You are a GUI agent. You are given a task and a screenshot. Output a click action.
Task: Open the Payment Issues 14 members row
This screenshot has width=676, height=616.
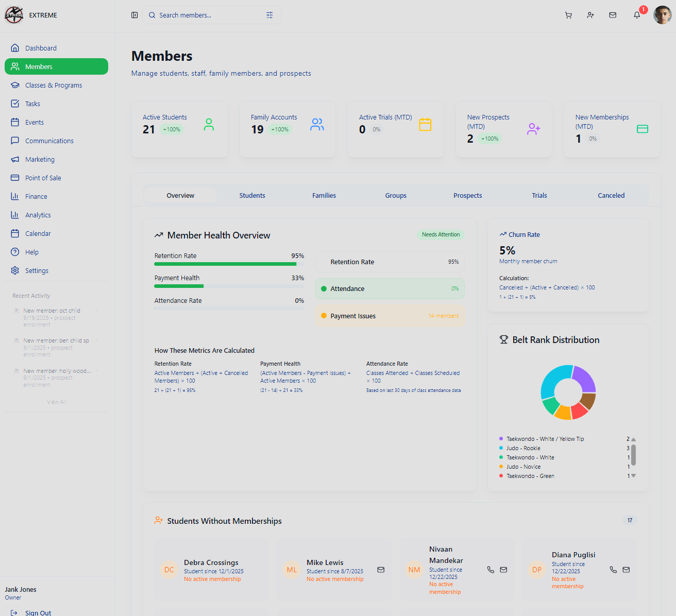[x=390, y=316]
